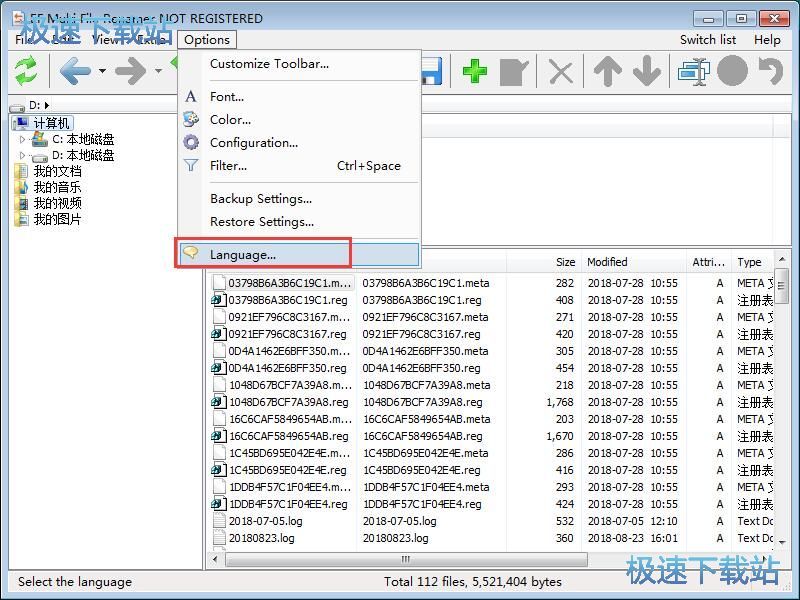The height and width of the screenshot is (600, 800).
Task: Select 计算机 in folder tree
Action: 51,123
